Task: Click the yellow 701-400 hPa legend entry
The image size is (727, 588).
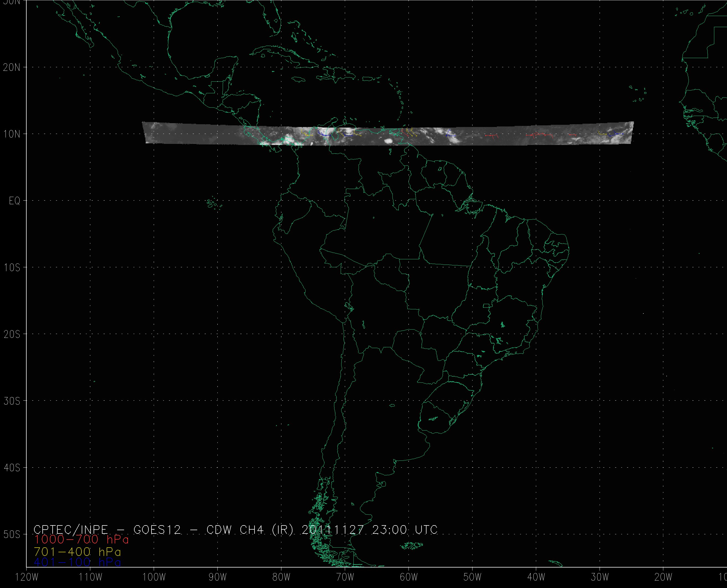Action: pyautogui.click(x=77, y=552)
